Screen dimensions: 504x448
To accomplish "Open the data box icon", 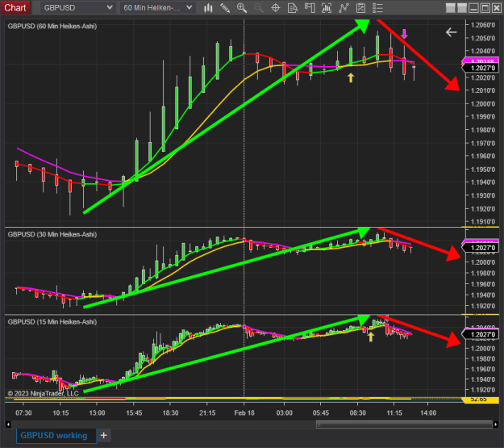I will 293,8.
